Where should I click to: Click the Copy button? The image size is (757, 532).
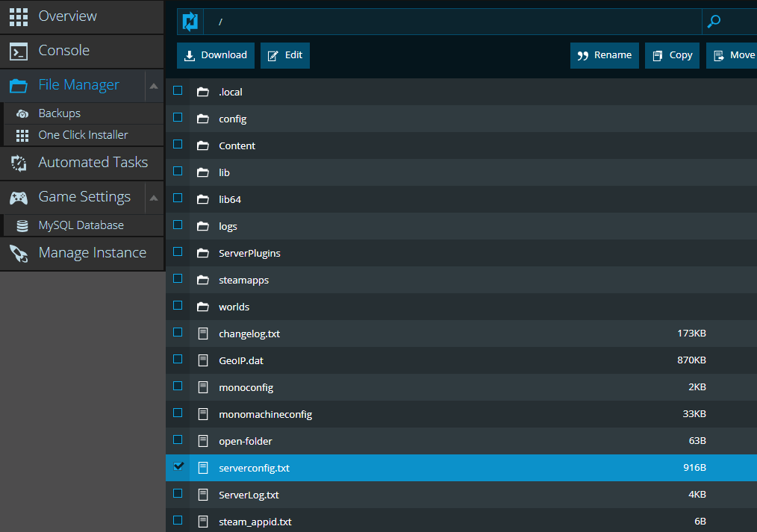pos(672,55)
